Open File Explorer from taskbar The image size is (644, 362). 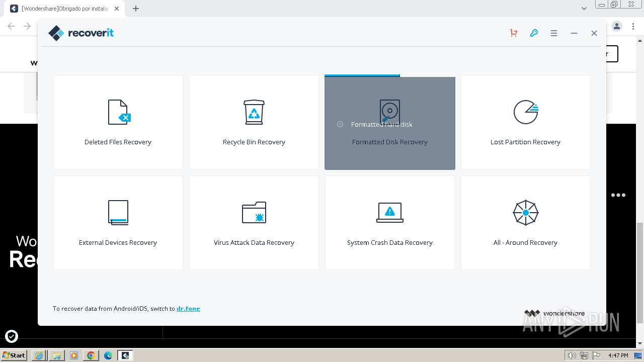pos(56,355)
